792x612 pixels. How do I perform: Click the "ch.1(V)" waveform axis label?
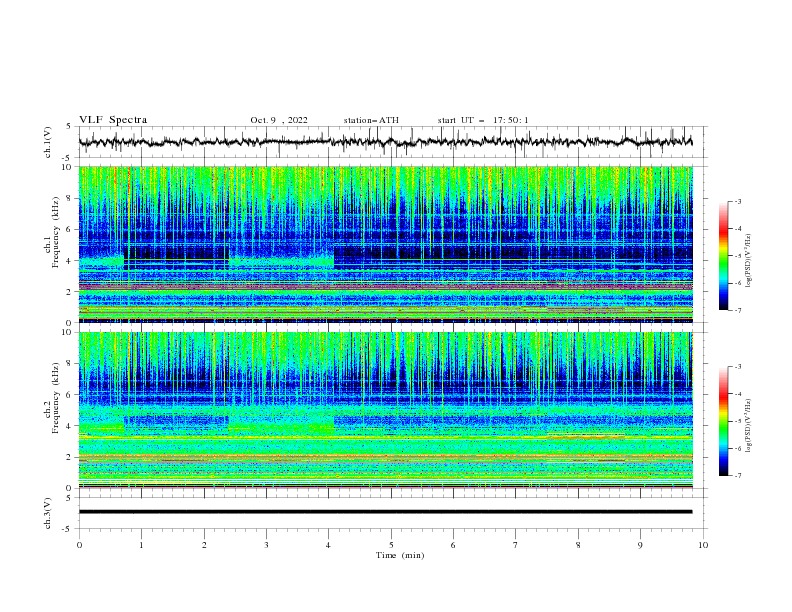coord(47,142)
